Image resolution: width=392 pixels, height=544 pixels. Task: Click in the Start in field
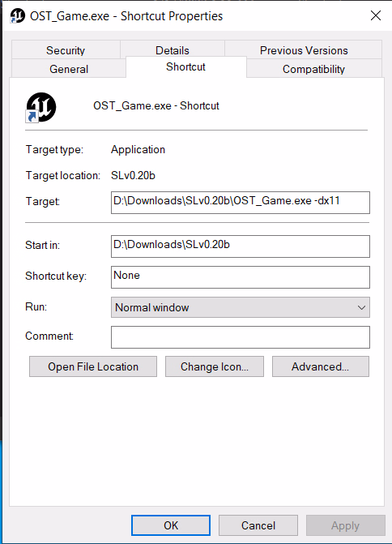click(241, 246)
